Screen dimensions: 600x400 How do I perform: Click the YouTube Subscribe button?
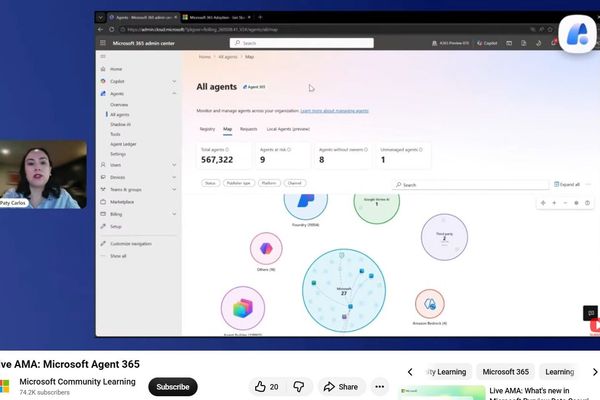click(173, 387)
